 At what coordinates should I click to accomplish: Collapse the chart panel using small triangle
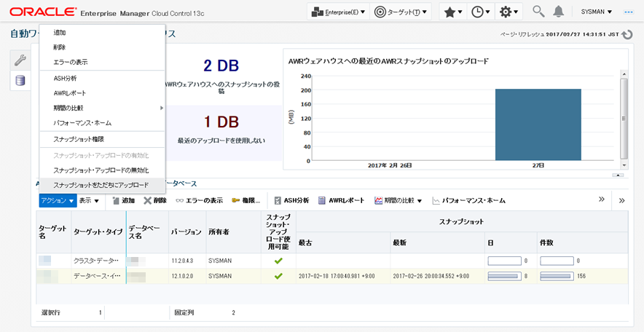coord(618,175)
